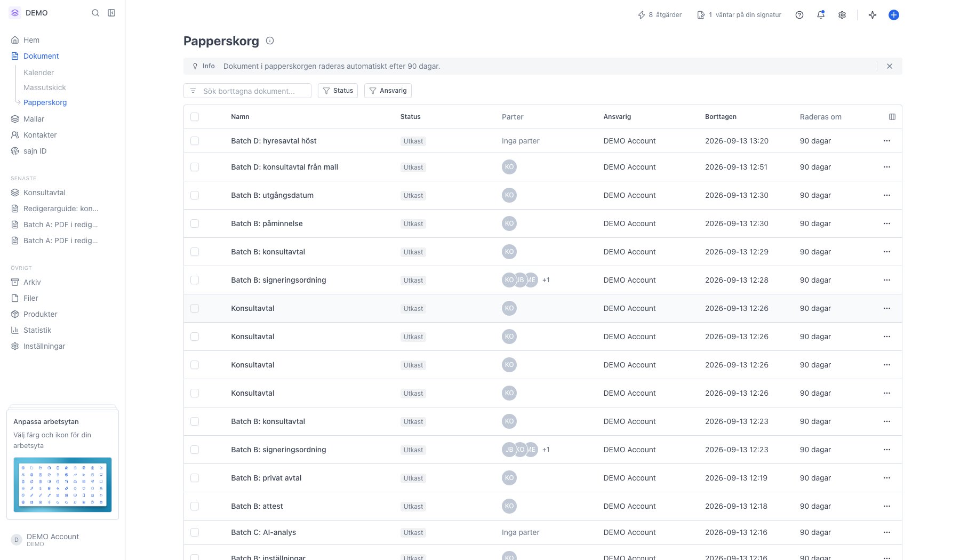Open settings gear icon in top bar

click(842, 15)
